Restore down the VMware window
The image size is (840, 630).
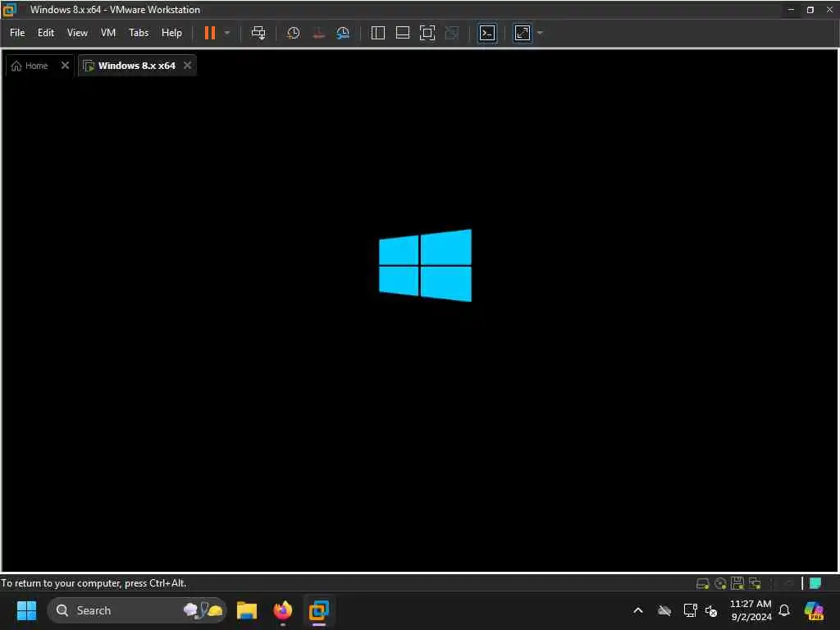tap(810, 10)
